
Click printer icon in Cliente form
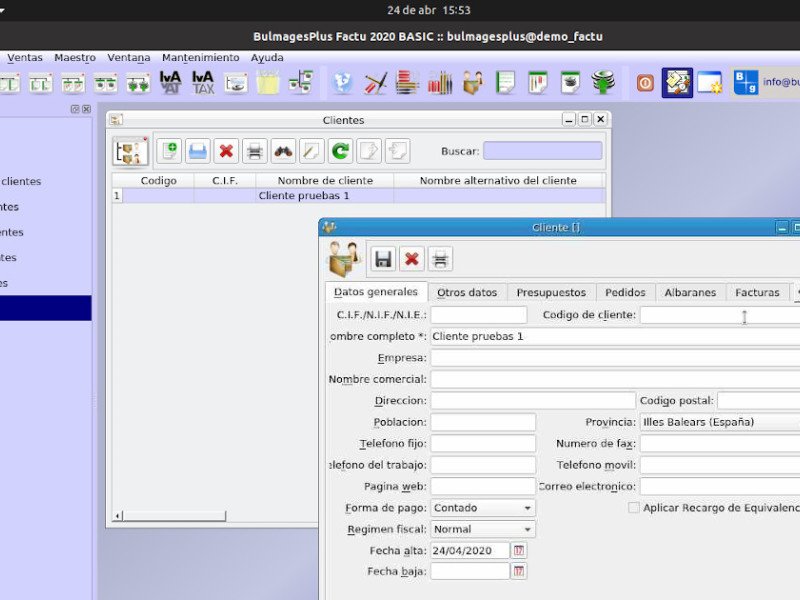pyautogui.click(x=440, y=259)
